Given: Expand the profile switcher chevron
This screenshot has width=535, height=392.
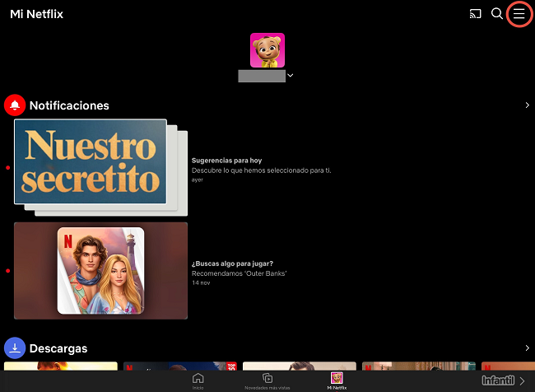Looking at the screenshot, I should 291,76.
